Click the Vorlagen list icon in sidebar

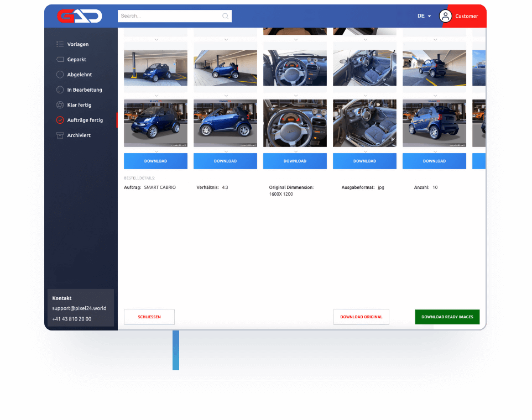60,44
